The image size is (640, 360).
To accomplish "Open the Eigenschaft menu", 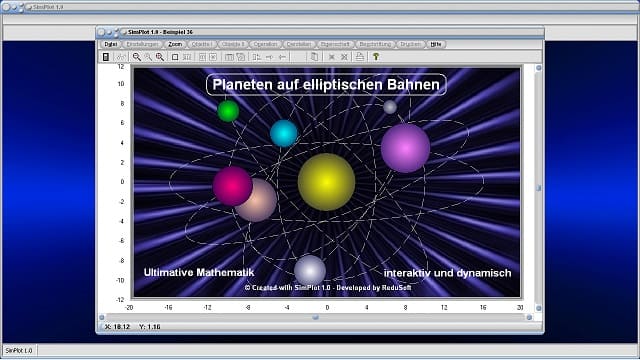I will tap(335, 44).
